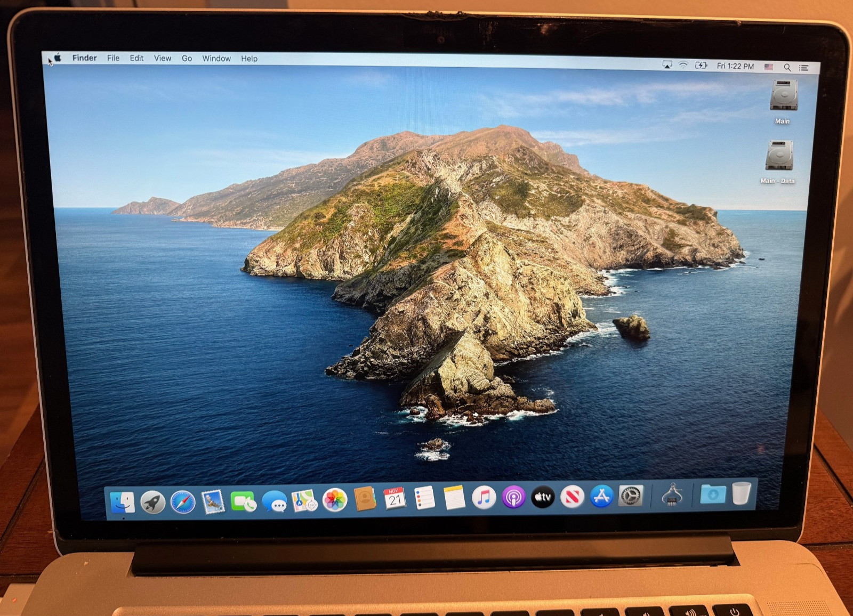Open Spotlight search magnifier
This screenshot has height=616, width=853.
pos(787,68)
